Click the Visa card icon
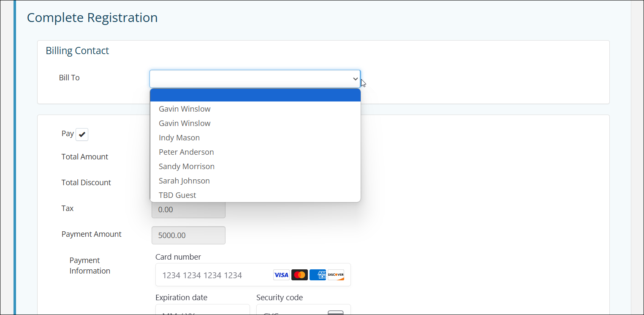The width and height of the screenshot is (644, 315). click(x=281, y=275)
